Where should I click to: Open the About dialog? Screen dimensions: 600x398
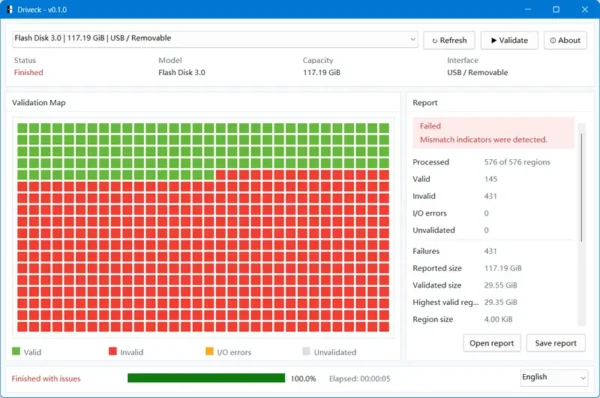(x=565, y=40)
